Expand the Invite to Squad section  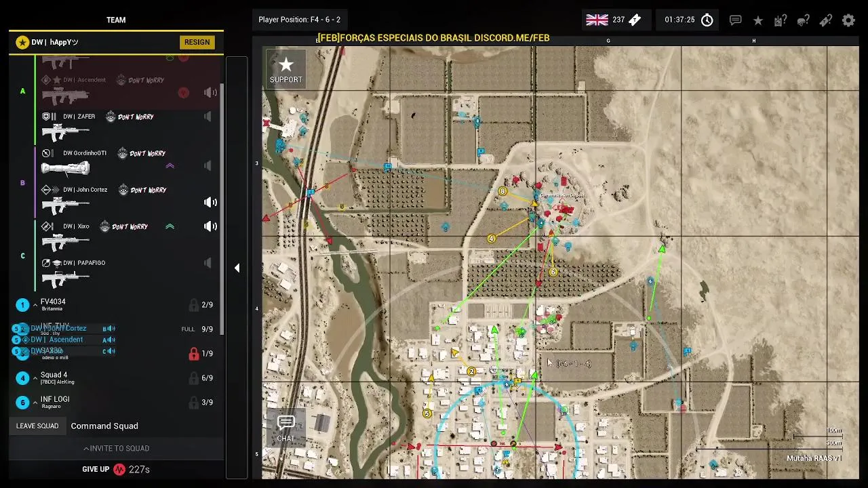117,448
